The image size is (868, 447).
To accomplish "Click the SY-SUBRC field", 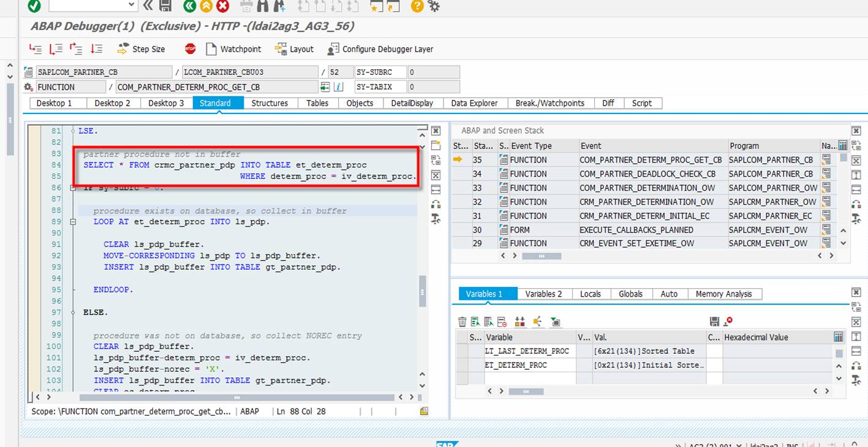I will 380,72.
